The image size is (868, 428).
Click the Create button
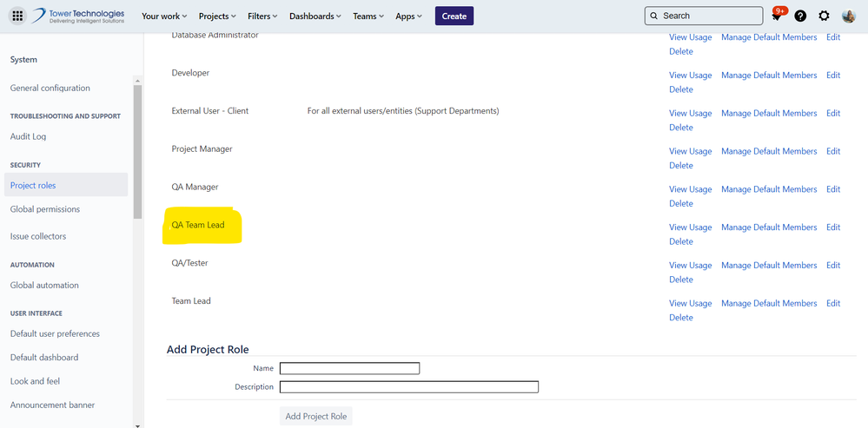click(454, 16)
